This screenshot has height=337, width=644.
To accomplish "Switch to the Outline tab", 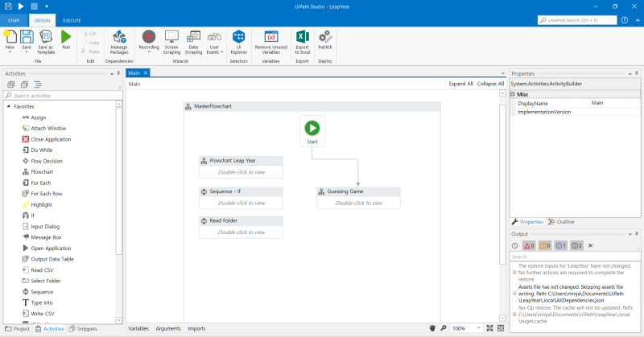I will click(561, 222).
